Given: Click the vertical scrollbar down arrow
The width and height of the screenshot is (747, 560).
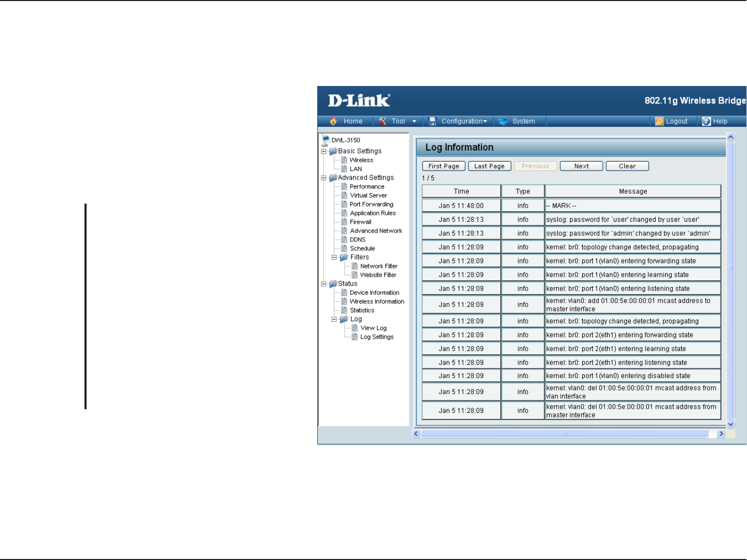Looking at the screenshot, I should pos(731,424).
